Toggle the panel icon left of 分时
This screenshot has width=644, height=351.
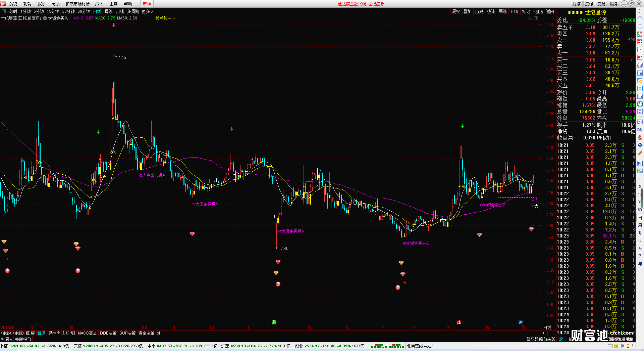click(4, 11)
